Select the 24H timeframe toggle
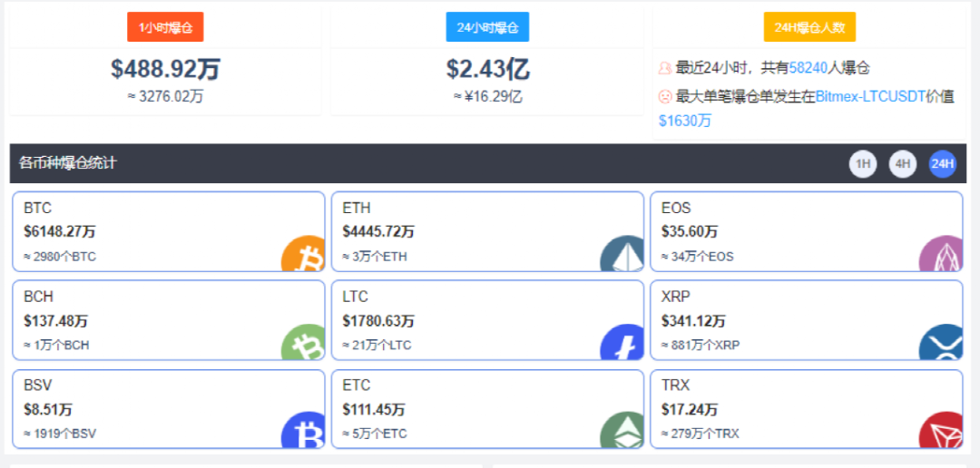Viewport: 980px width, 468px height. 942,164
